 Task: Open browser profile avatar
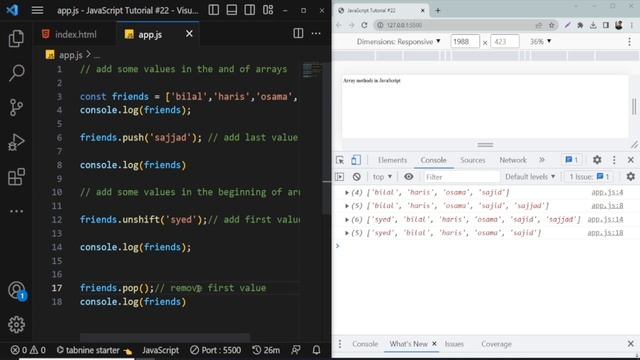[619, 25]
